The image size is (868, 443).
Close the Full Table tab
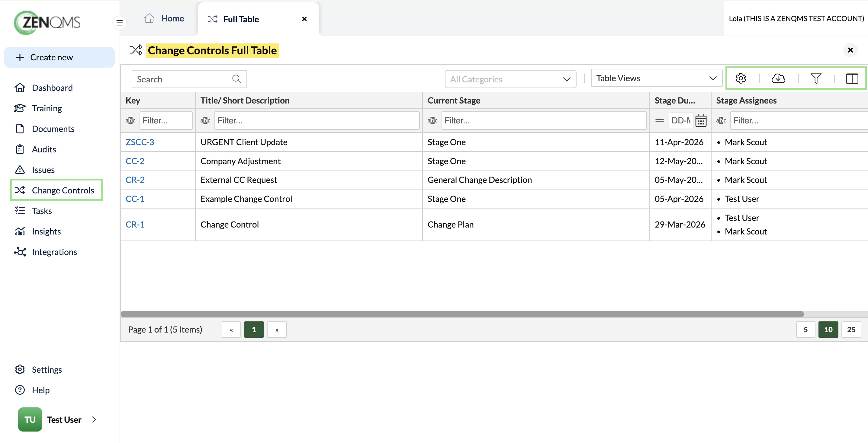pyautogui.click(x=304, y=19)
